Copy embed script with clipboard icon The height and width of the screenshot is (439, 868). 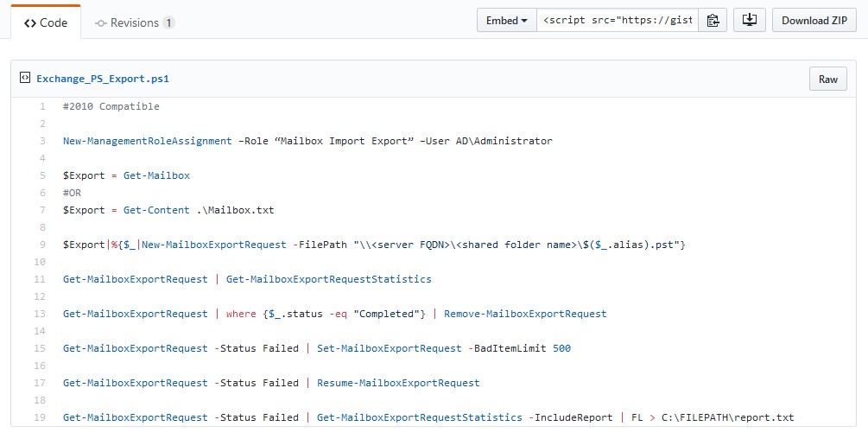point(713,21)
